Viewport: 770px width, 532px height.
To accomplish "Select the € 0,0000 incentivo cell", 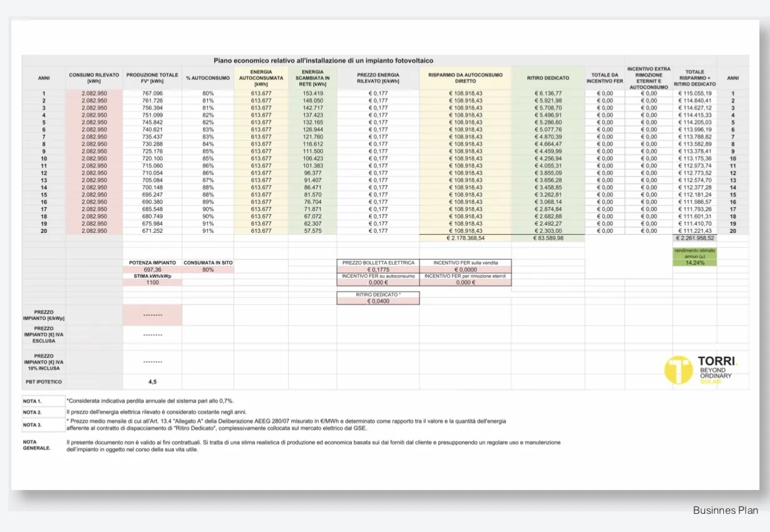I will pyautogui.click(x=465, y=270).
